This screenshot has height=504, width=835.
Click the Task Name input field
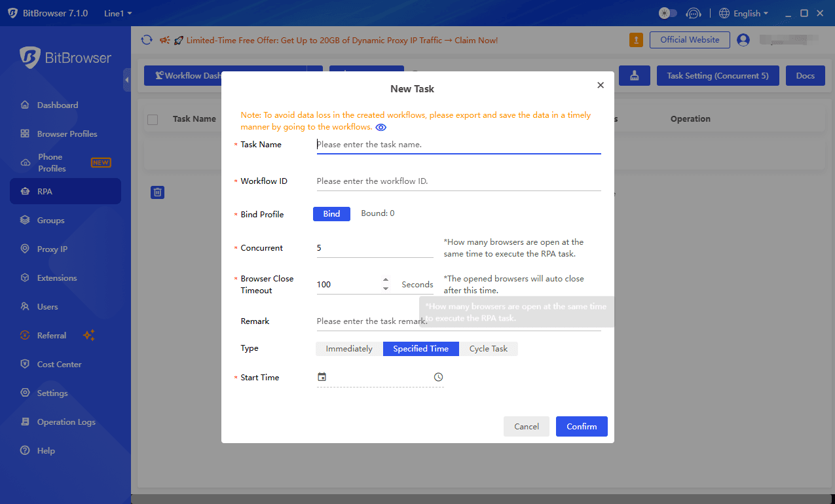(x=458, y=145)
